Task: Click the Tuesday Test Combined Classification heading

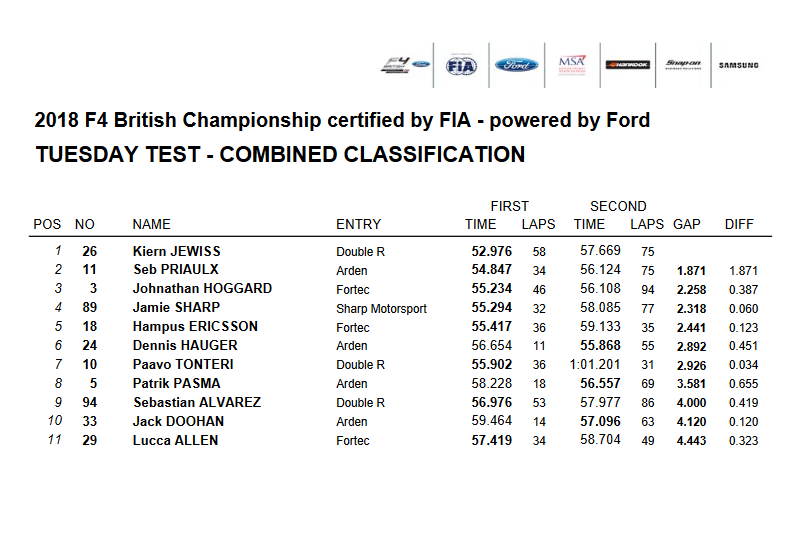Action: click(280, 155)
